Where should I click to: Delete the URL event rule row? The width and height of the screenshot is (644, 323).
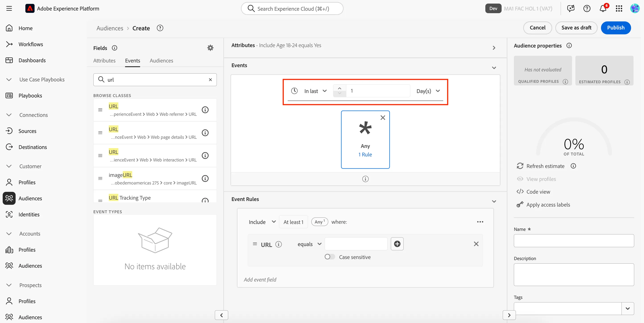coord(476,244)
